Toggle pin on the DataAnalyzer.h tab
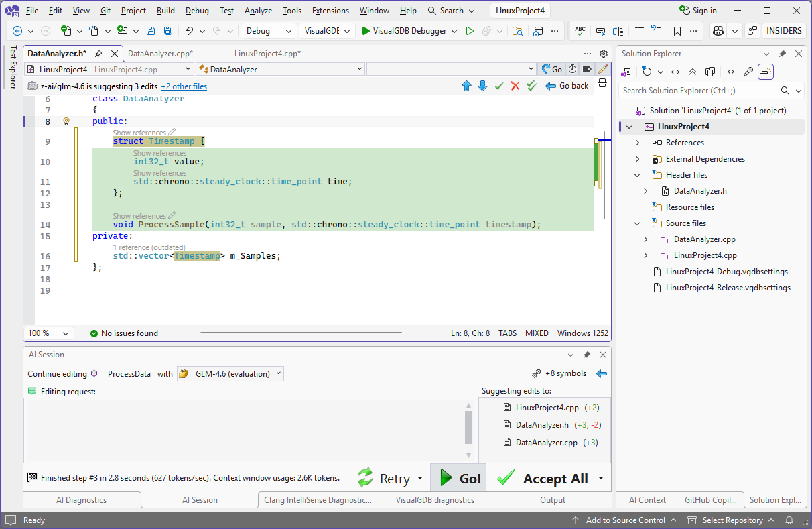Viewport: 812px width, 529px height. [x=98, y=54]
